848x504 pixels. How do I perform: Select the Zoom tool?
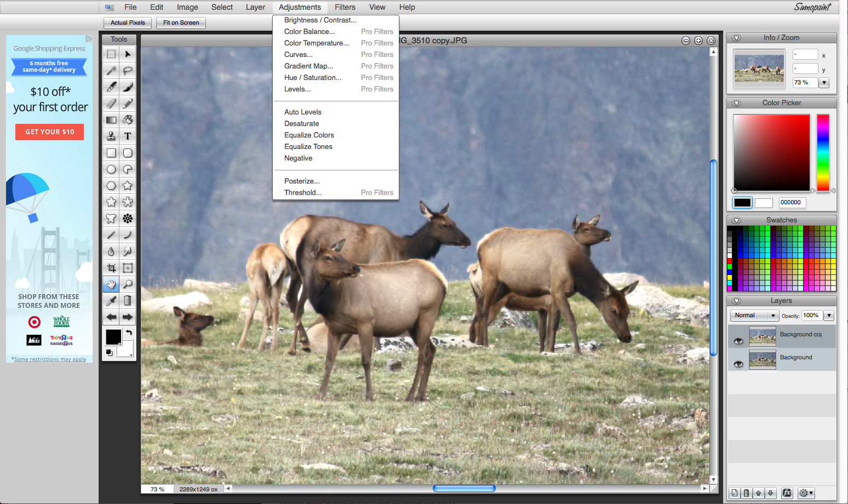coord(127,284)
